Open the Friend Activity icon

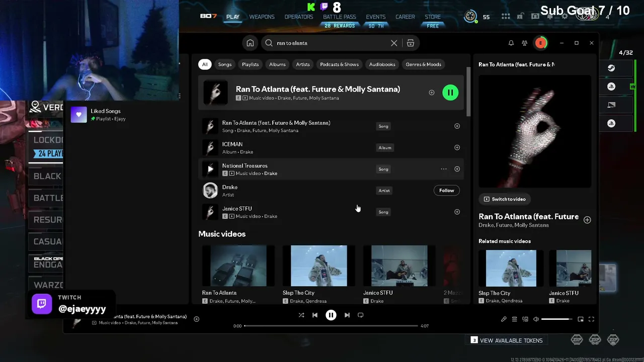(525, 43)
